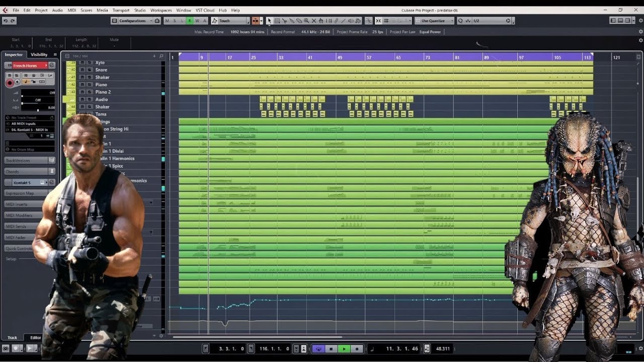
Task: Click the Add Track plus icon
Action: click(154, 56)
